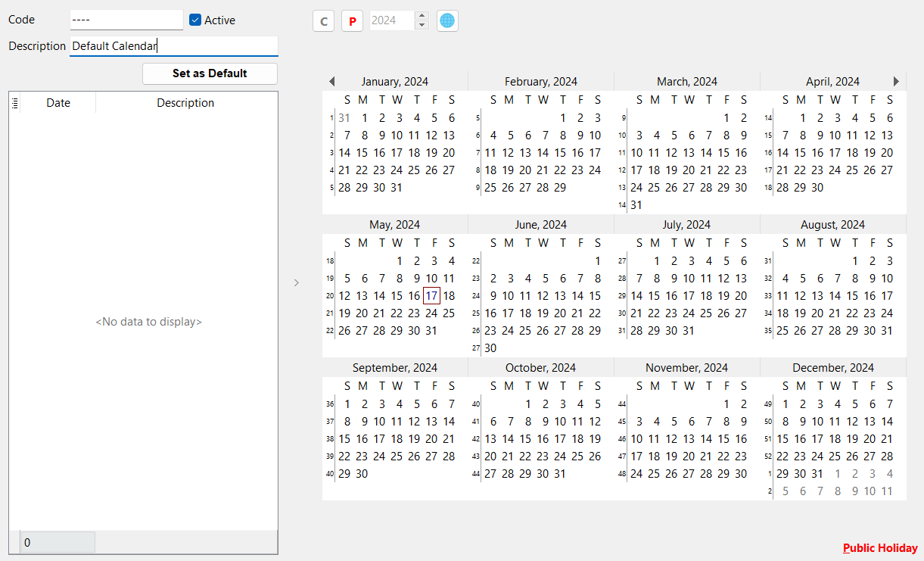
Task: Sort by the Date column header
Action: [58, 103]
